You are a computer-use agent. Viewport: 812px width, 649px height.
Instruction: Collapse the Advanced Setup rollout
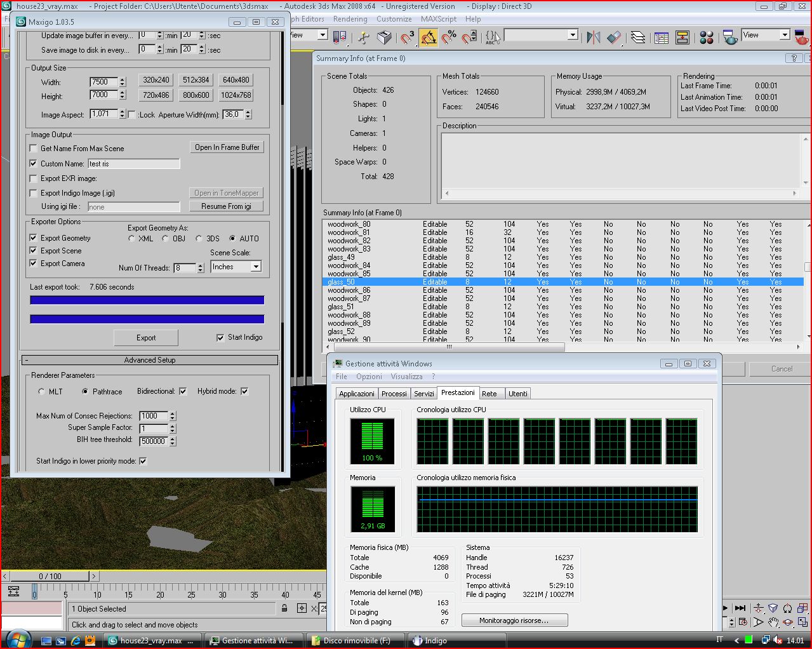[149, 360]
